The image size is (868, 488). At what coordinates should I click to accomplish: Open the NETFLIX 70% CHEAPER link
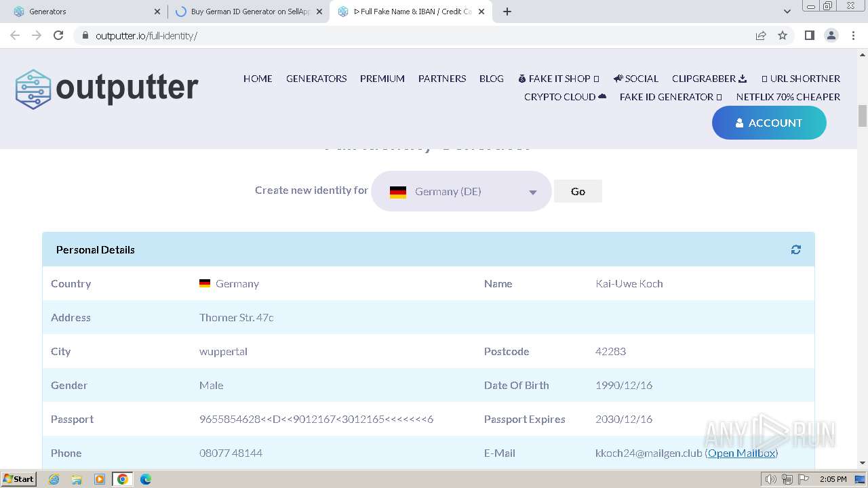coord(788,97)
